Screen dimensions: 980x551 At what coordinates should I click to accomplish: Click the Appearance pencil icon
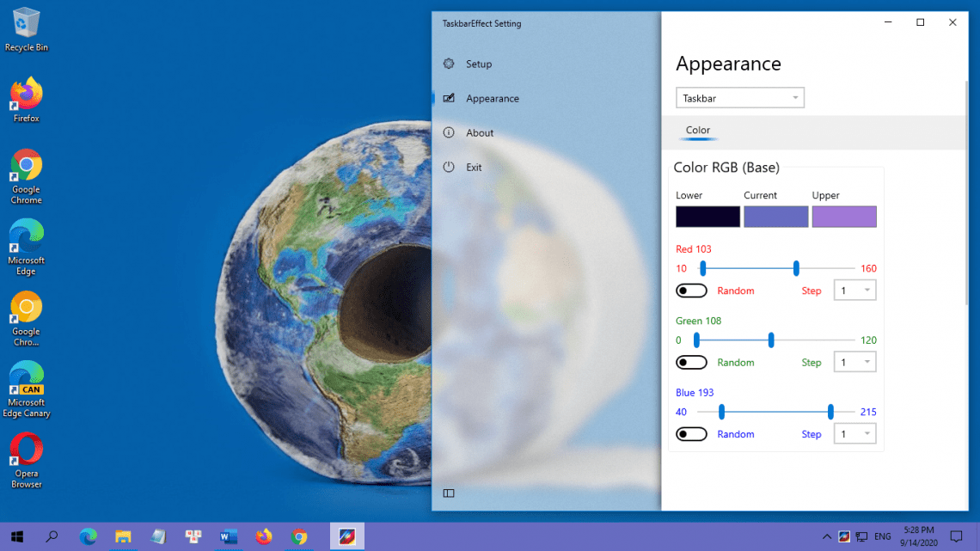pos(448,98)
